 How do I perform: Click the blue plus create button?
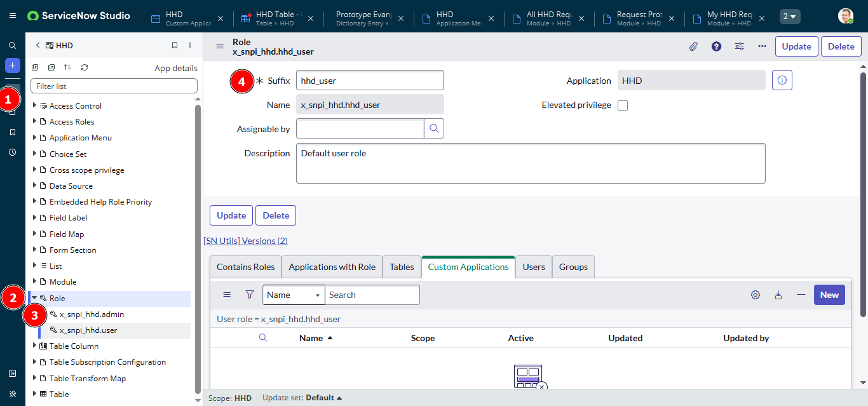13,65
